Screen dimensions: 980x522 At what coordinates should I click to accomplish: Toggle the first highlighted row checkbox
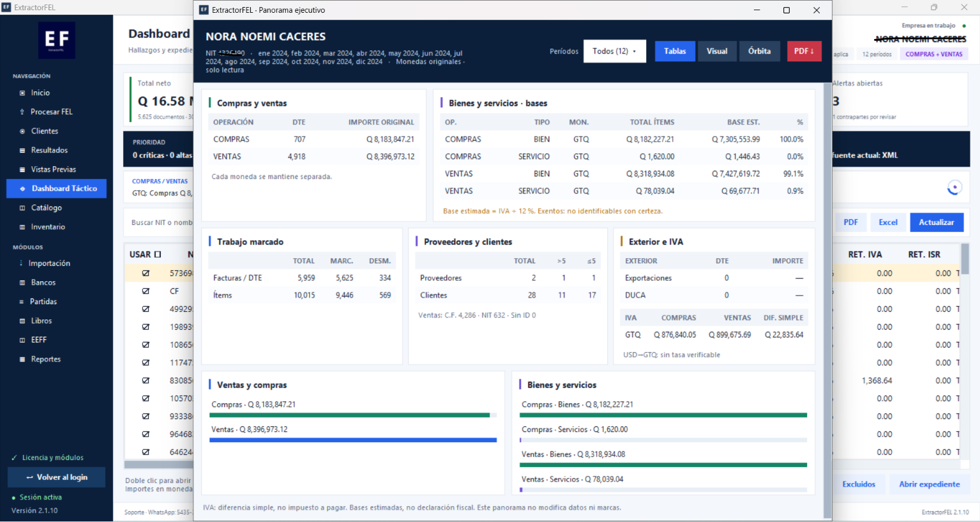[x=146, y=273]
